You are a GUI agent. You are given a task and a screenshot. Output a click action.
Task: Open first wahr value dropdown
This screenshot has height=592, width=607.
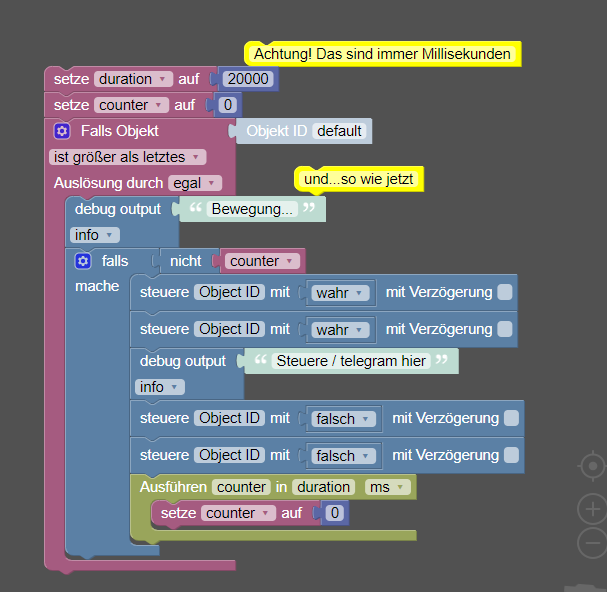point(340,293)
